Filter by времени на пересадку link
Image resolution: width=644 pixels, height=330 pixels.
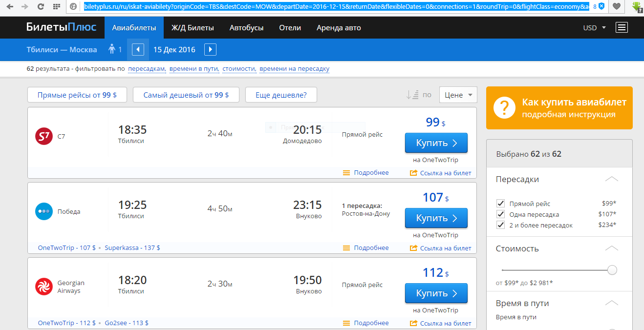pyautogui.click(x=295, y=69)
